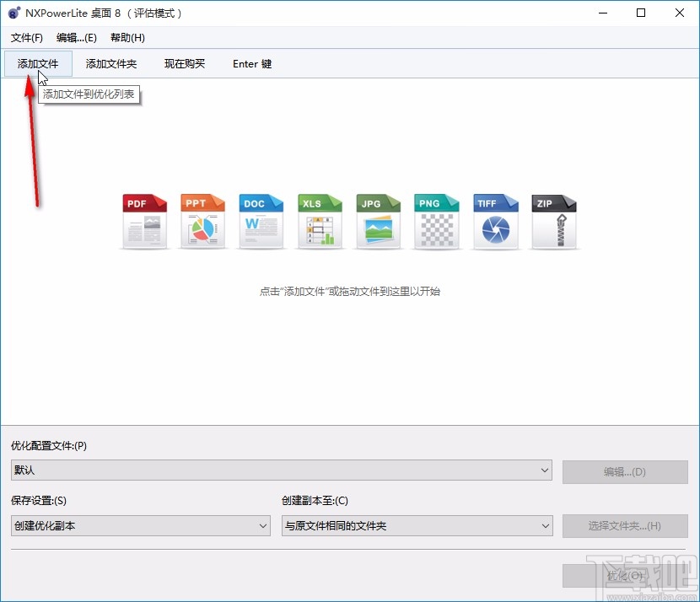Click the Enter 键 toolbar button
700x602 pixels.
point(252,64)
